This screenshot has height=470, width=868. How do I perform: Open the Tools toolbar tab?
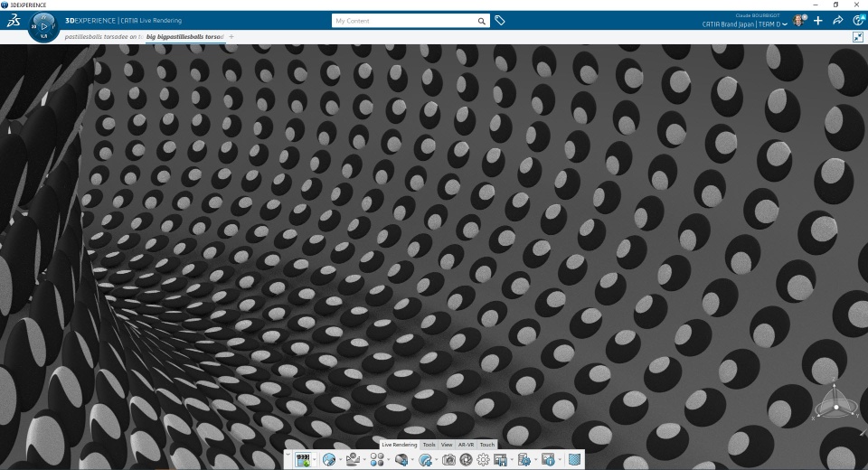429,445
